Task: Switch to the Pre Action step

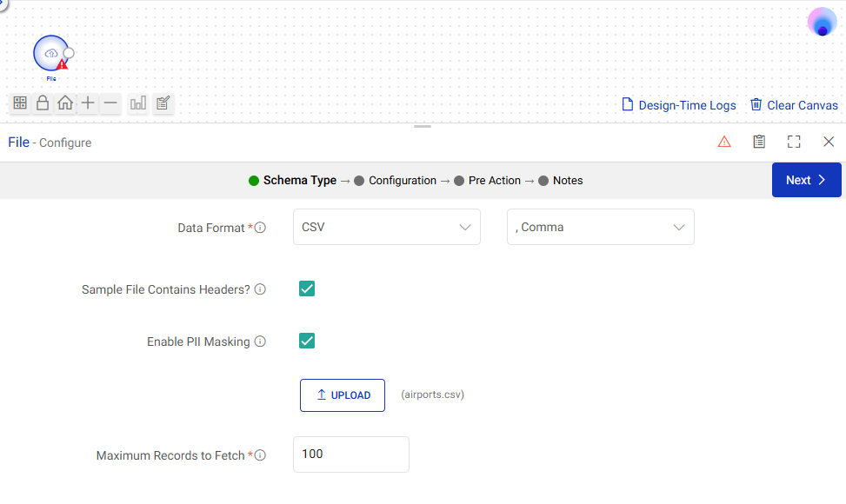Action: coord(495,180)
